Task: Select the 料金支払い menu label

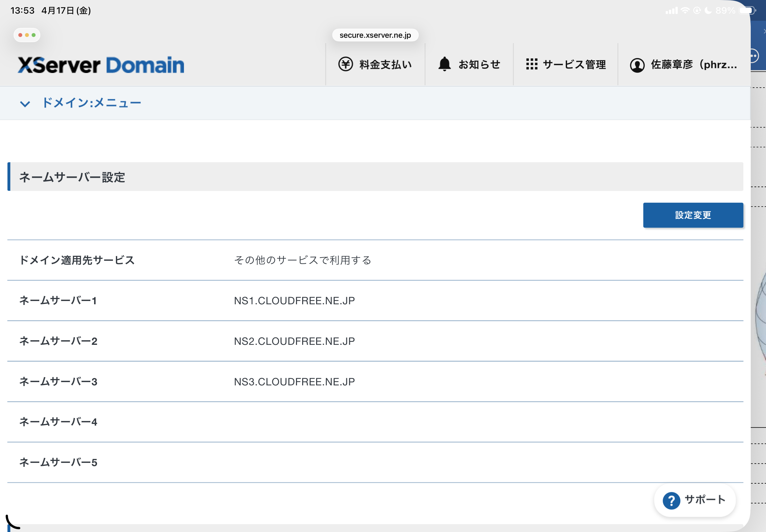Action: pyautogui.click(x=386, y=64)
